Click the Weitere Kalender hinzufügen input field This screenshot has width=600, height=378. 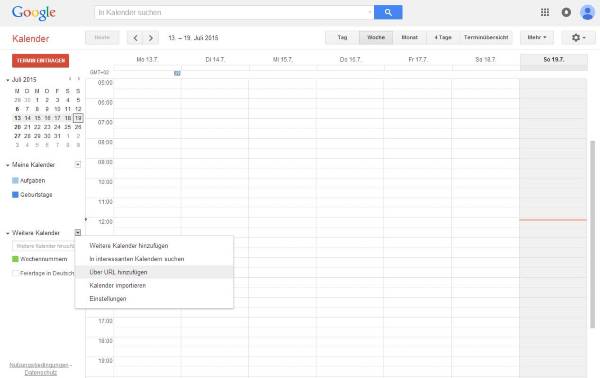pyautogui.click(x=44, y=246)
